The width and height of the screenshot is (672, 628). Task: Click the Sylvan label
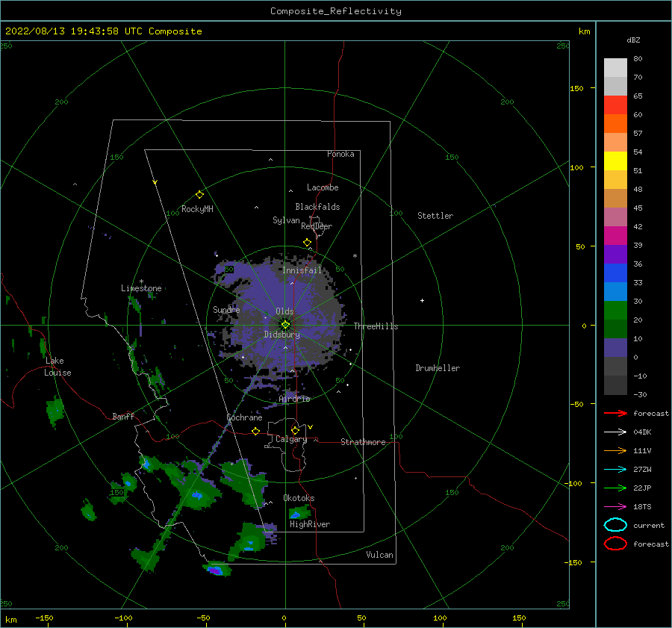tap(286, 220)
